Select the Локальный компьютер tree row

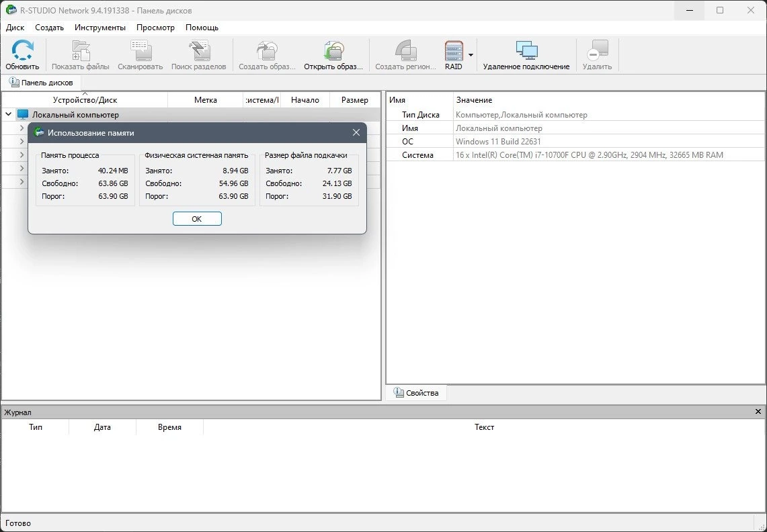pyautogui.click(x=191, y=114)
